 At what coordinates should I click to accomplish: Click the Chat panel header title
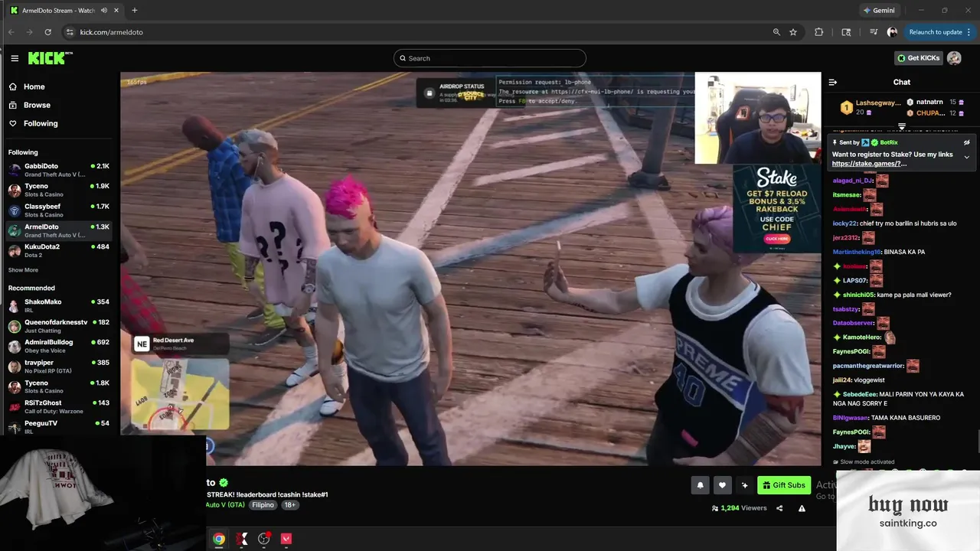pos(902,82)
